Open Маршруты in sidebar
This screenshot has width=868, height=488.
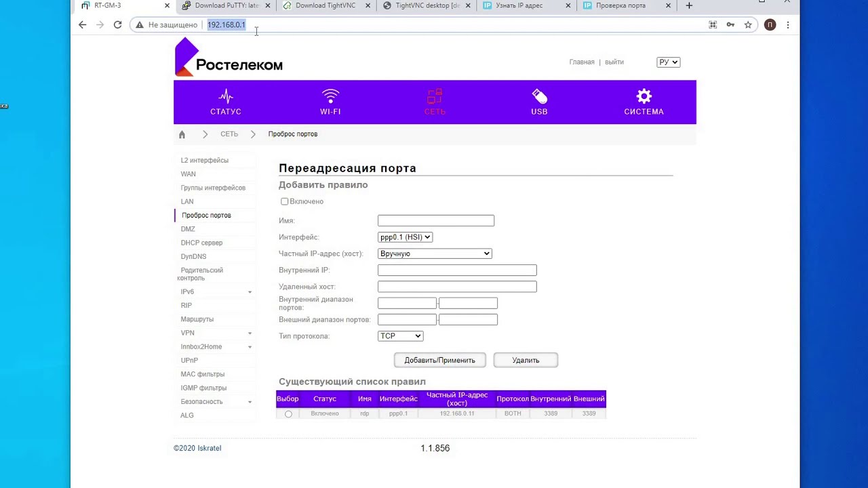(197, 319)
